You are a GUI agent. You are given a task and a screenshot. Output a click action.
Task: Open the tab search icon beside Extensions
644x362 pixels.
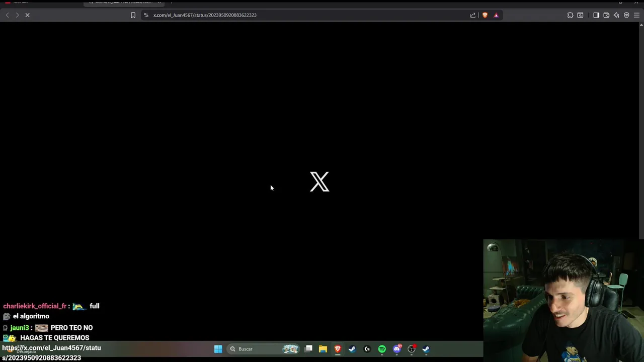pos(580,15)
